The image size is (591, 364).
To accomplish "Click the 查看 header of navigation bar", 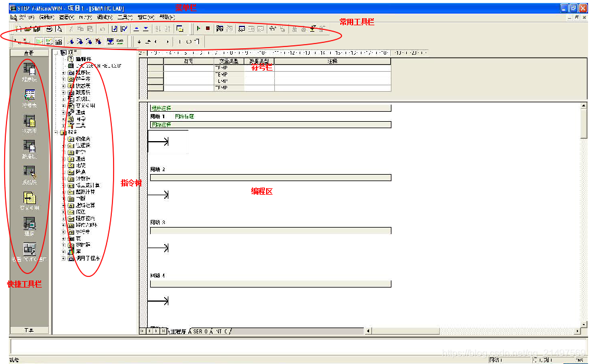I will click(x=29, y=53).
